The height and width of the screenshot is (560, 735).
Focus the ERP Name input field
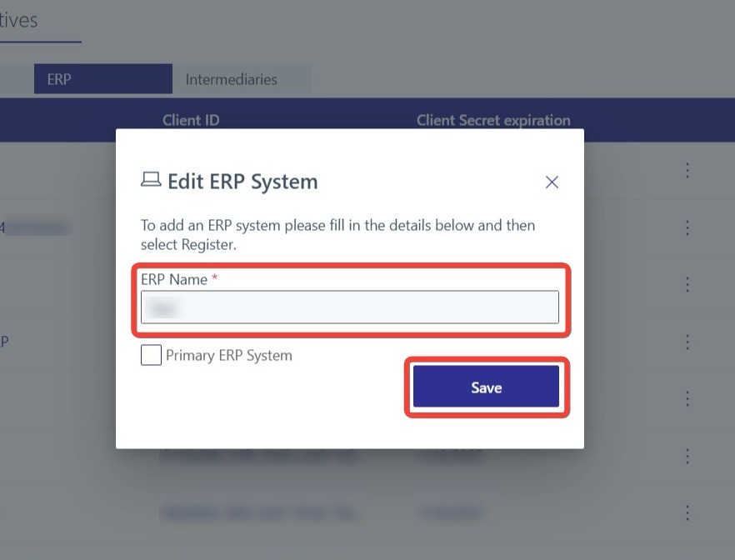point(349,307)
